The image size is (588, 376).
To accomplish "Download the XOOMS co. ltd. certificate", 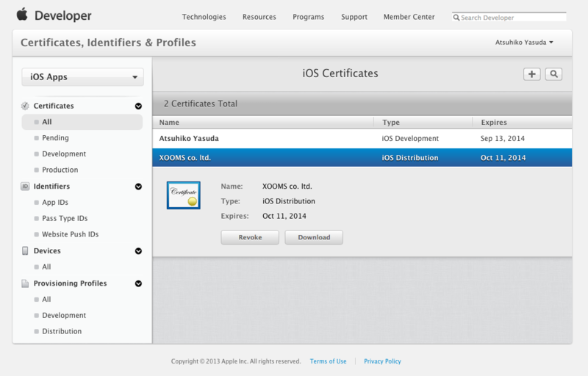I will [x=314, y=237].
